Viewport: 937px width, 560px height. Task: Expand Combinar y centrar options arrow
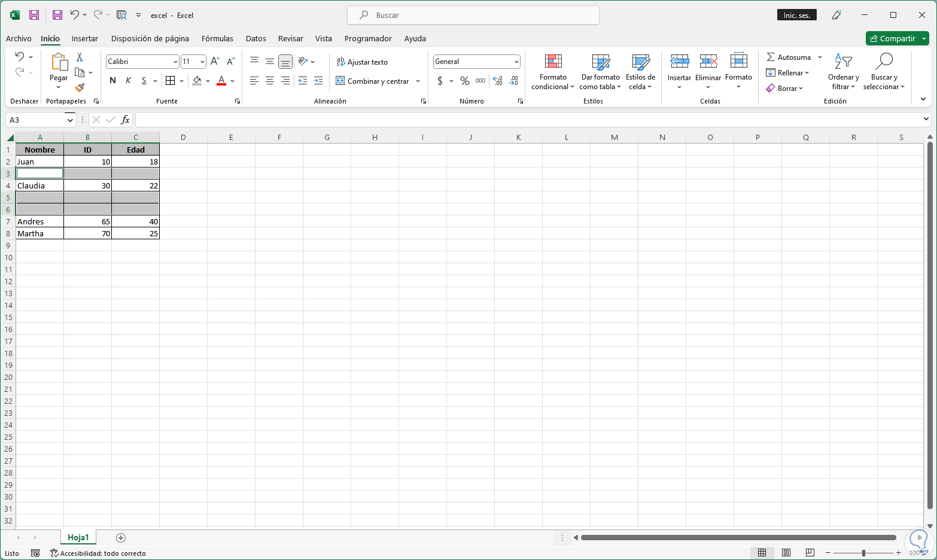pos(418,81)
